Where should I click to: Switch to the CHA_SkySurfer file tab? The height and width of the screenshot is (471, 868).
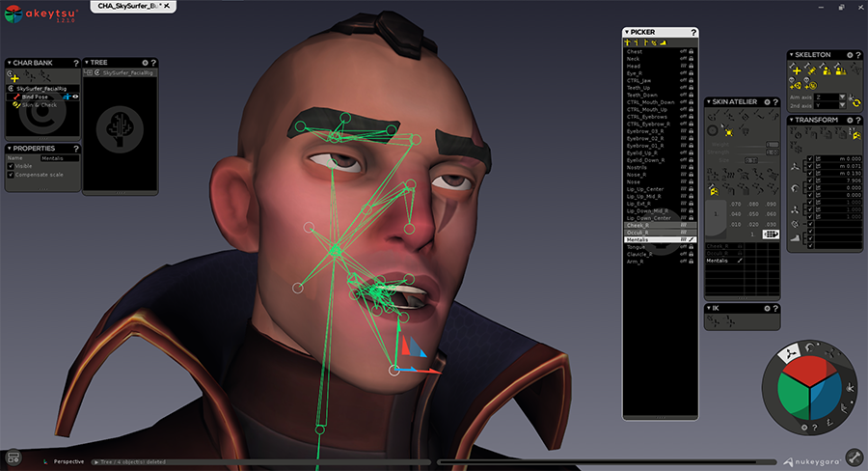click(133, 6)
